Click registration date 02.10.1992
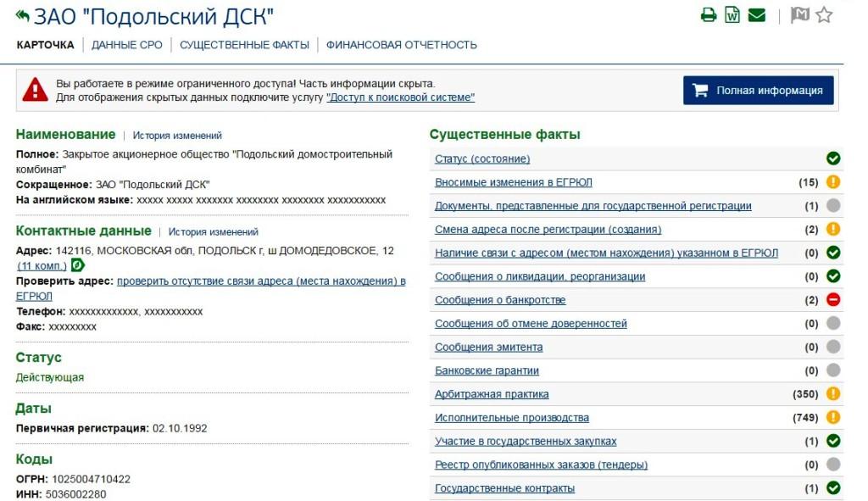The height and width of the screenshot is (501, 868). (180, 428)
